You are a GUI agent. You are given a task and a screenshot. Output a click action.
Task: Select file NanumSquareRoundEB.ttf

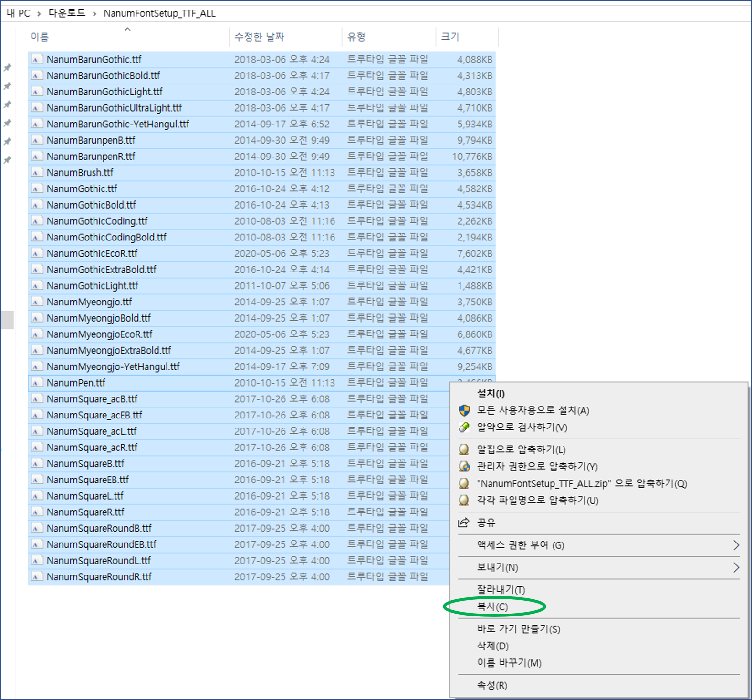click(102, 544)
